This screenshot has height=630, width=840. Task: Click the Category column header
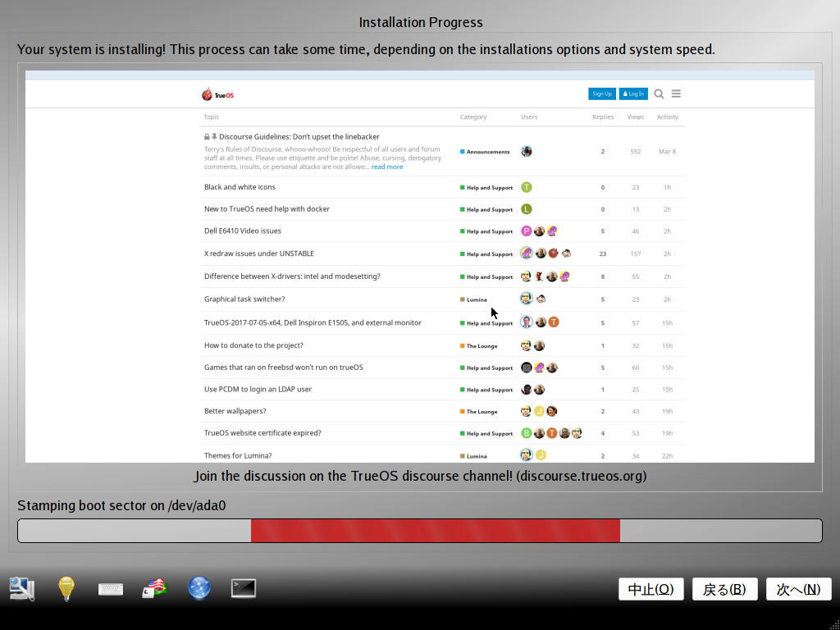tap(473, 116)
